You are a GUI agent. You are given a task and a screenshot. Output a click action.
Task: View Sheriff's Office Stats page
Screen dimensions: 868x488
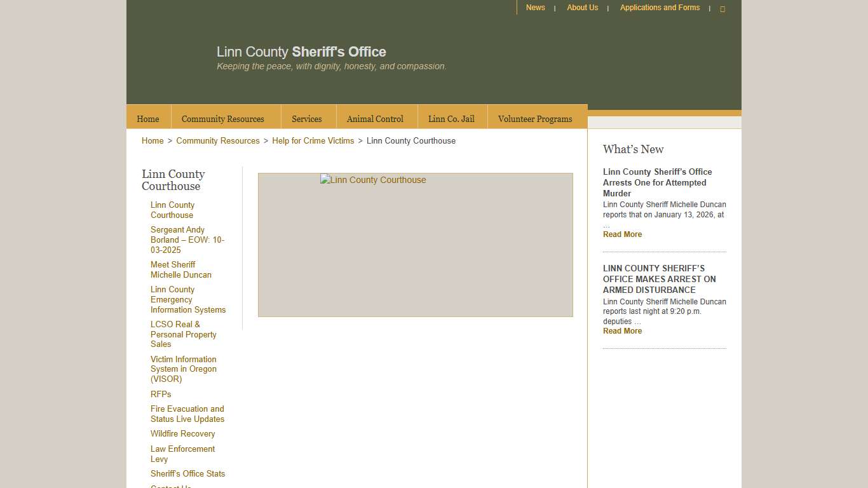[187, 473]
